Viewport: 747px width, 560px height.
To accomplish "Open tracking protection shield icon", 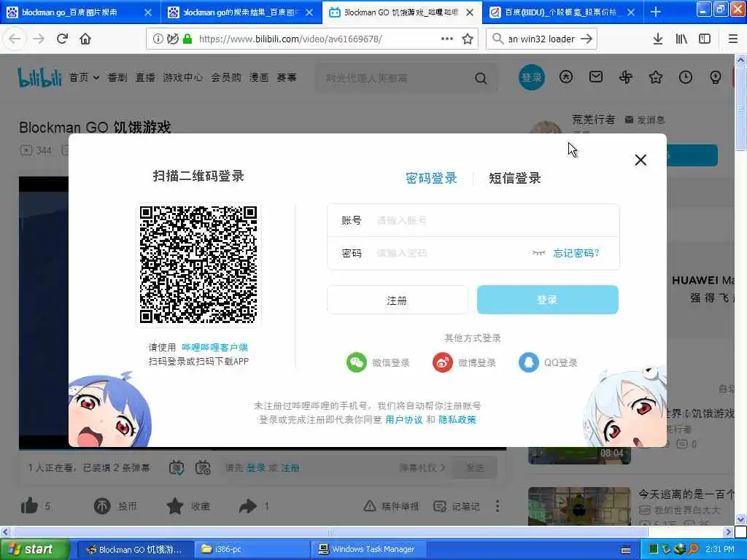I will click(x=172, y=39).
